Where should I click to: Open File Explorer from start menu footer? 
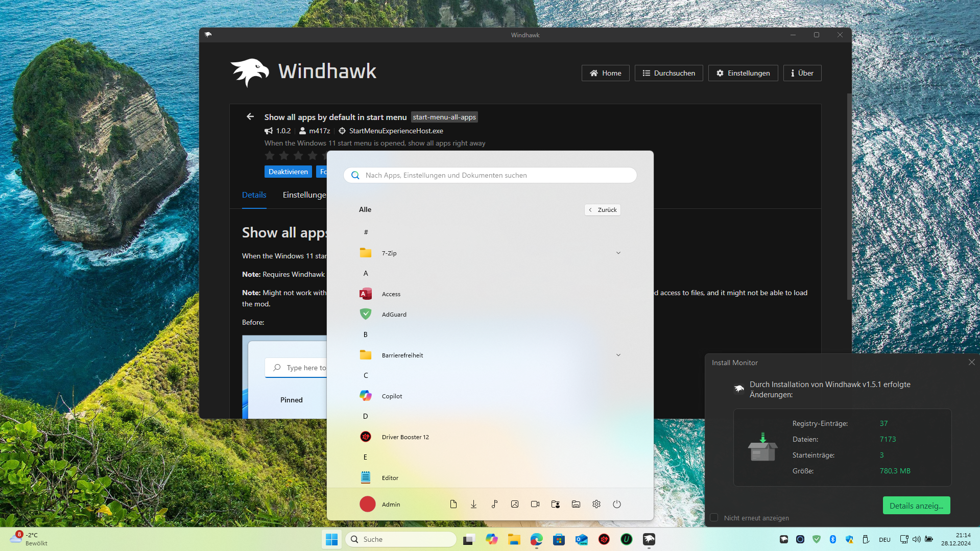pyautogui.click(x=576, y=504)
